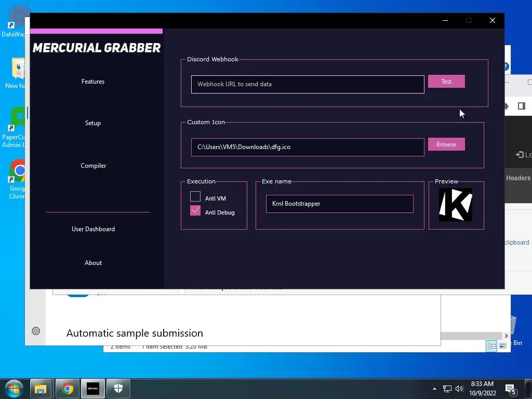Open Windows Security from the taskbar
The image size is (532, 399).
click(x=118, y=389)
